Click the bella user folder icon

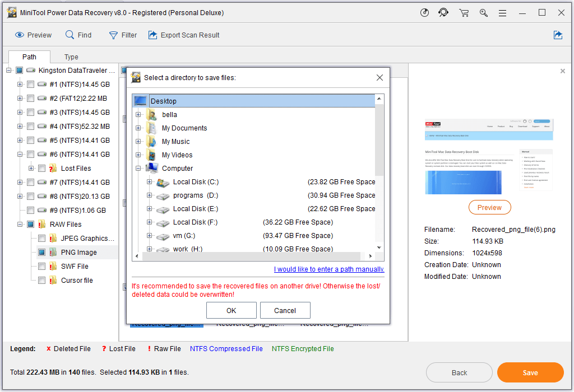click(151, 114)
